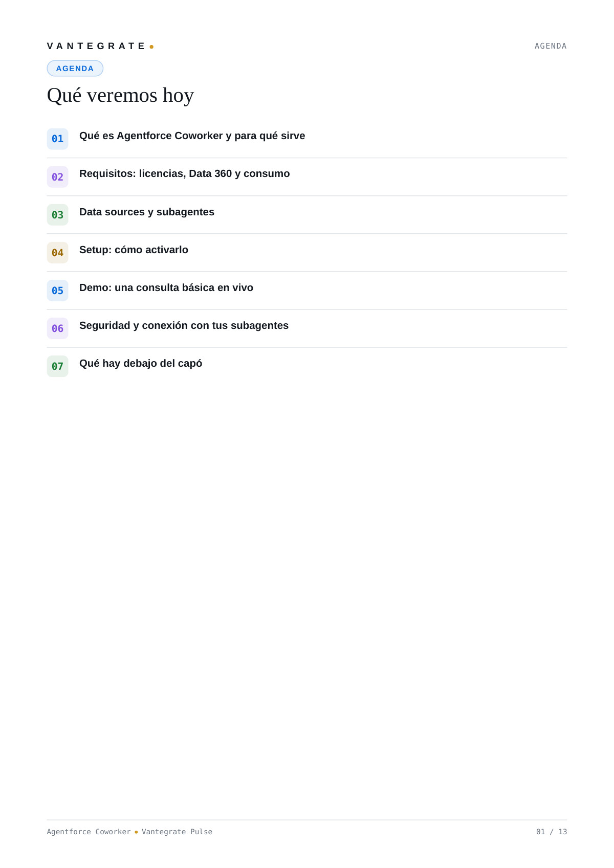Click the purple 06 number badge
Viewport: 614px width, 868px height.
(x=57, y=328)
